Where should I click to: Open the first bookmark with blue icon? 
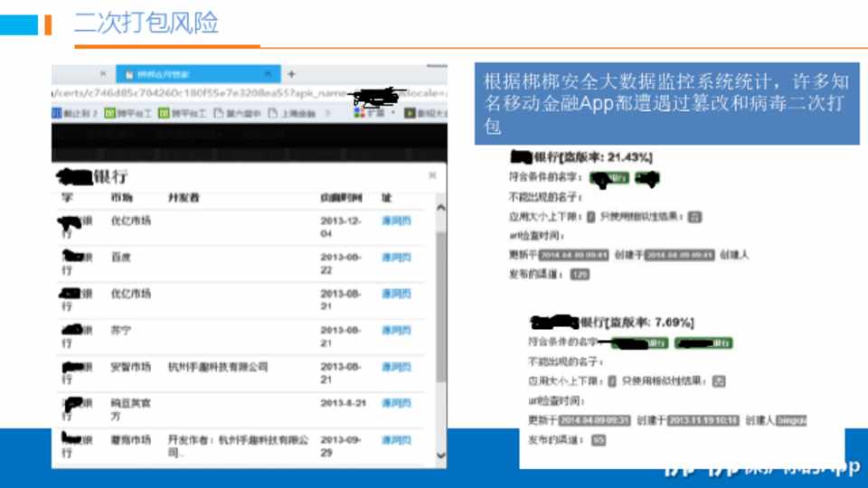73,113
